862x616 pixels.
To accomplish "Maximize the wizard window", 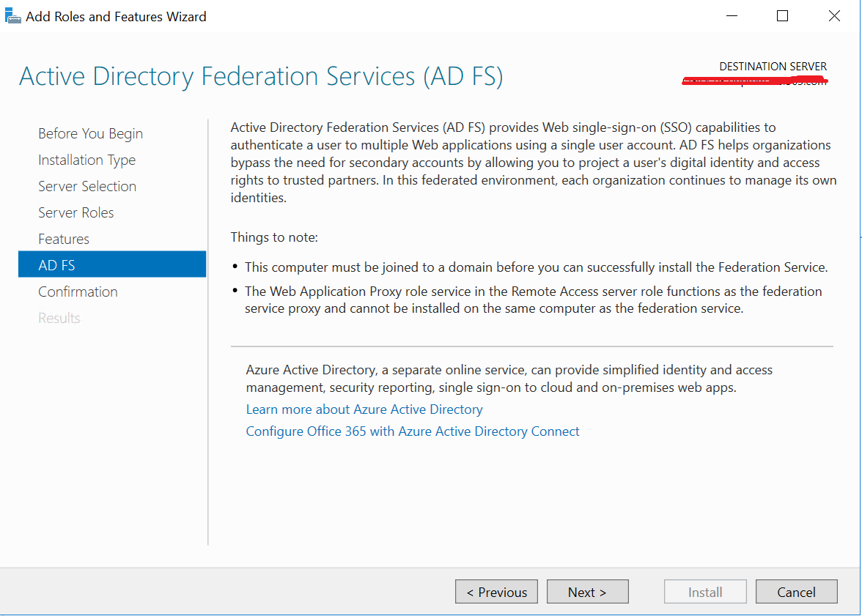I will pyautogui.click(x=782, y=16).
